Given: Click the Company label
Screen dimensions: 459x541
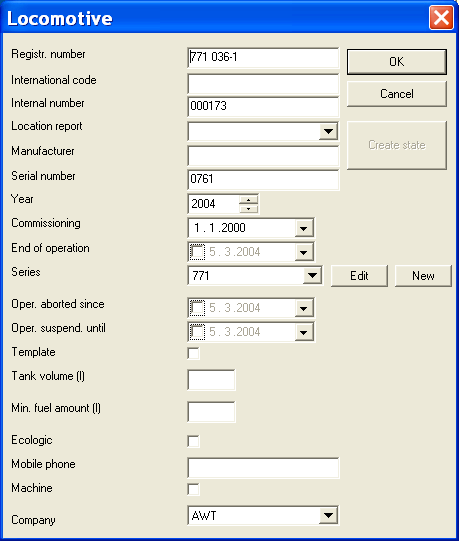Looking at the screenshot, I should pyautogui.click(x=33, y=520).
